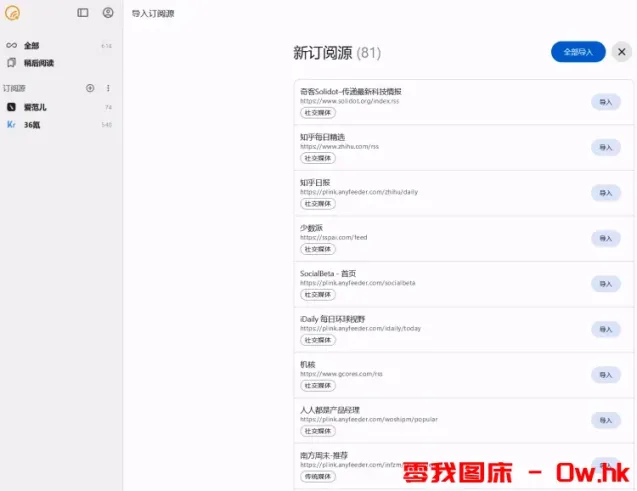Open 稍后阅读 read later list
The width and height of the screenshot is (637, 491).
(39, 63)
